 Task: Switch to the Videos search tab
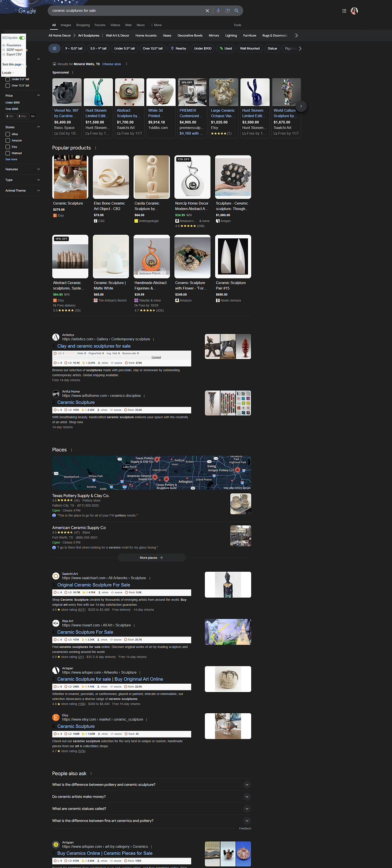coord(115,25)
